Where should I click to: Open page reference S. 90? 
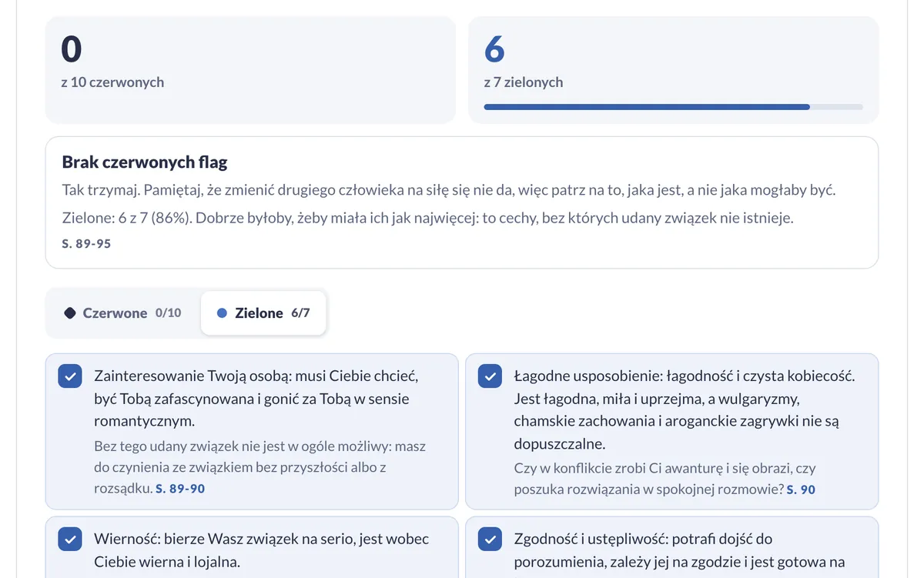point(801,489)
